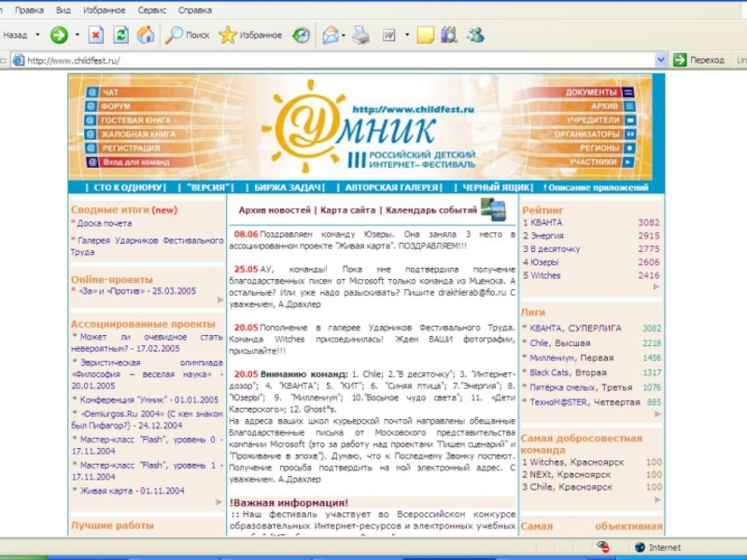Click the Print toolbar icon

(360, 35)
